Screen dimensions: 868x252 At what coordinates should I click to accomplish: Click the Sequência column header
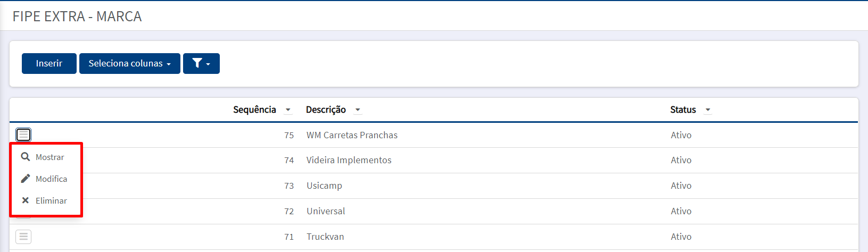[x=254, y=110]
